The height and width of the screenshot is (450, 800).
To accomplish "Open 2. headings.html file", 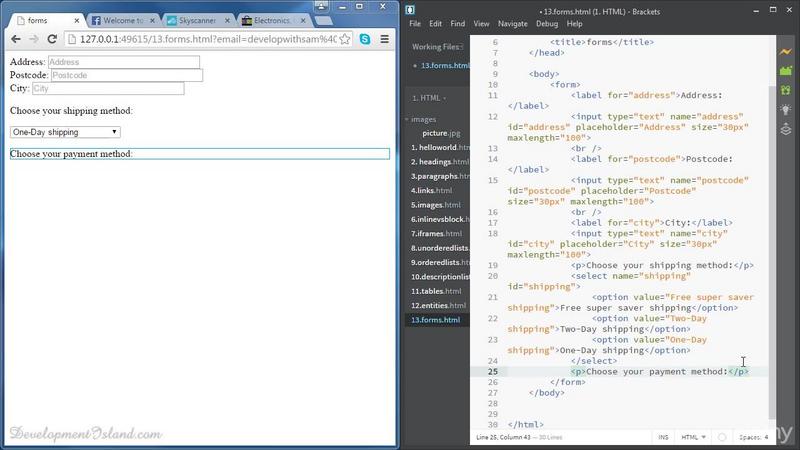I will pos(440,162).
